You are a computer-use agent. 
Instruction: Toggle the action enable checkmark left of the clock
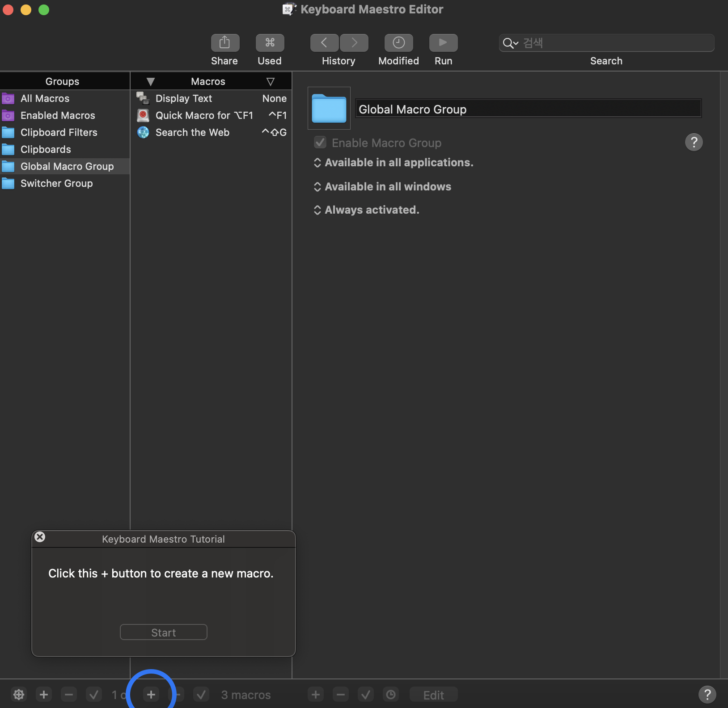(x=366, y=695)
